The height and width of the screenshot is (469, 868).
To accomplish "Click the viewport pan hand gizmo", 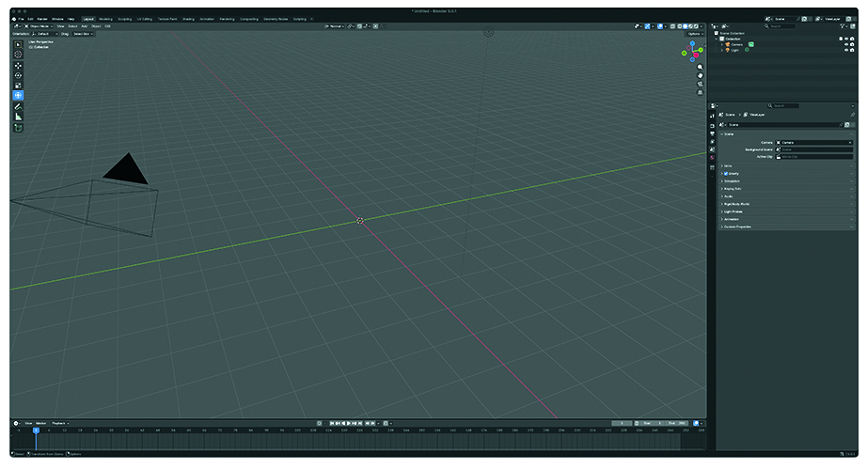I will pyautogui.click(x=700, y=75).
